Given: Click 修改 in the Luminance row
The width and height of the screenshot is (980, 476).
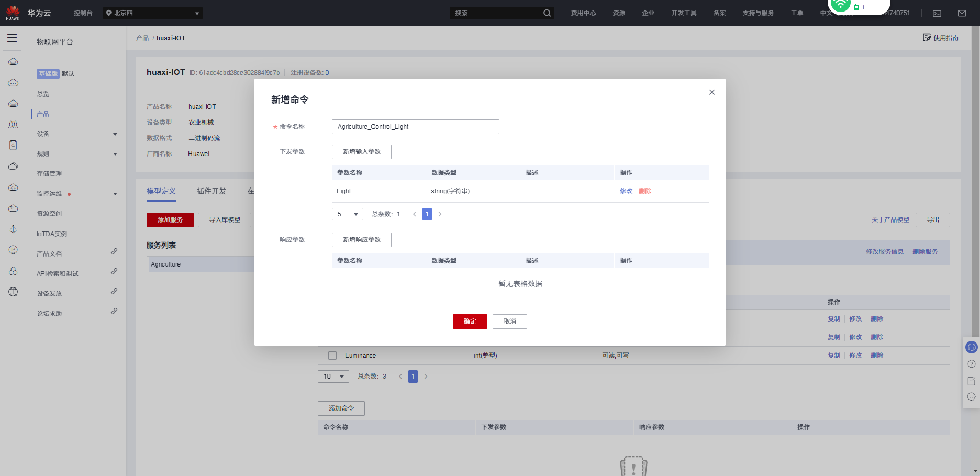Looking at the screenshot, I should tap(855, 356).
